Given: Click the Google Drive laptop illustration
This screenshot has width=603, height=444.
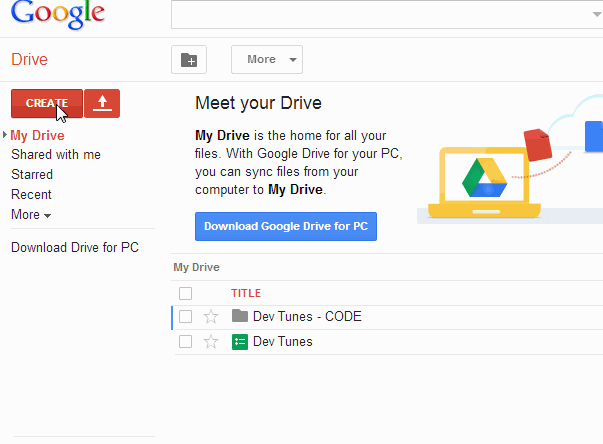Looking at the screenshot, I should click(485, 183).
